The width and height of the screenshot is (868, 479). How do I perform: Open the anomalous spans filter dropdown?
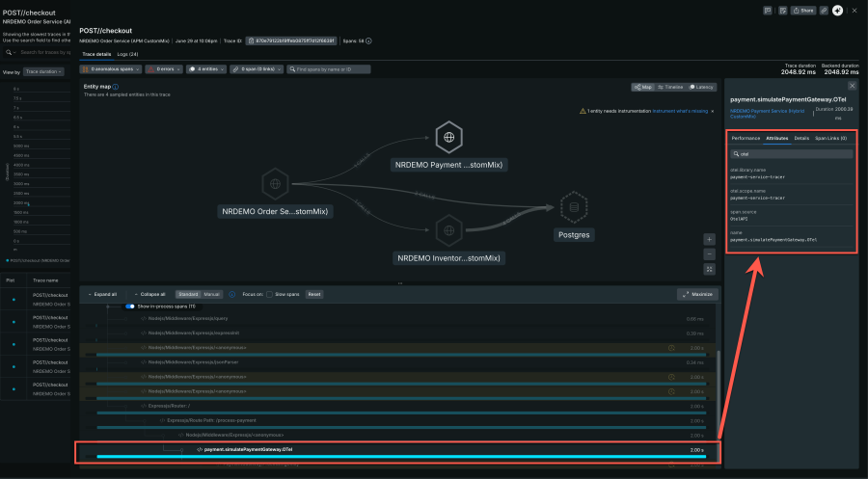click(x=111, y=69)
